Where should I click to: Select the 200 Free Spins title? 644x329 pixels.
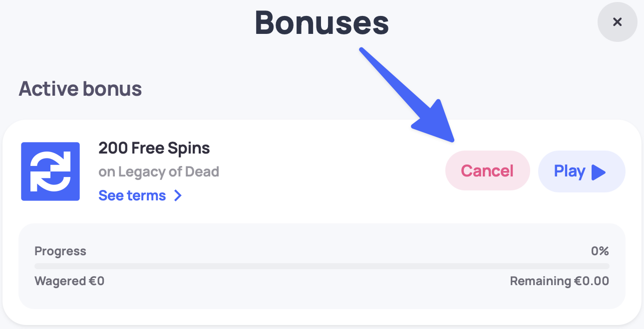click(154, 148)
